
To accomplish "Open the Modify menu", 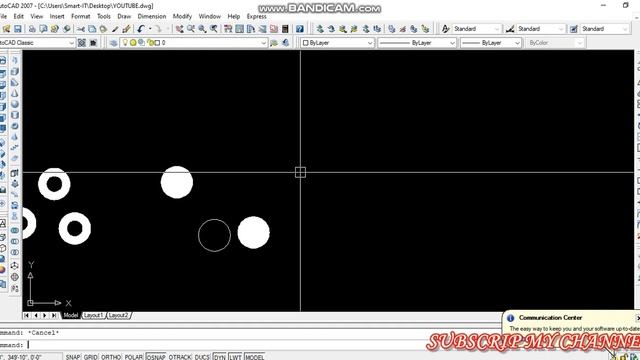I will tap(182, 16).
